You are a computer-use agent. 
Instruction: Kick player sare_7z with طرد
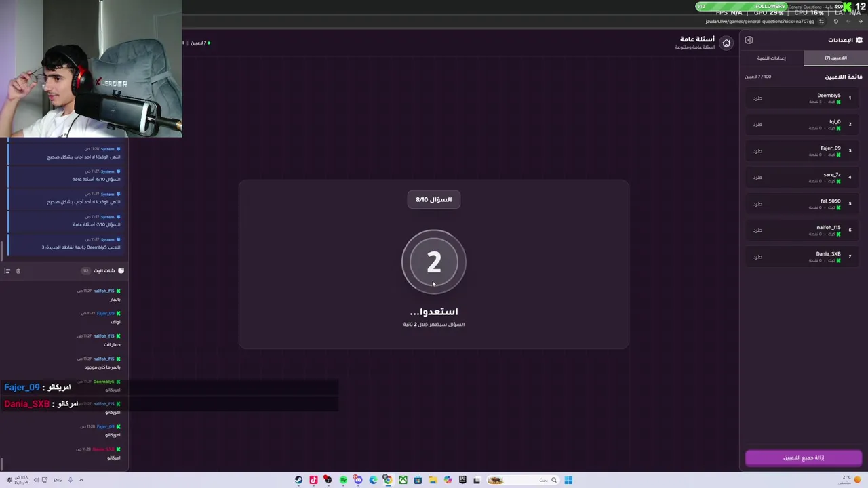[x=757, y=178]
